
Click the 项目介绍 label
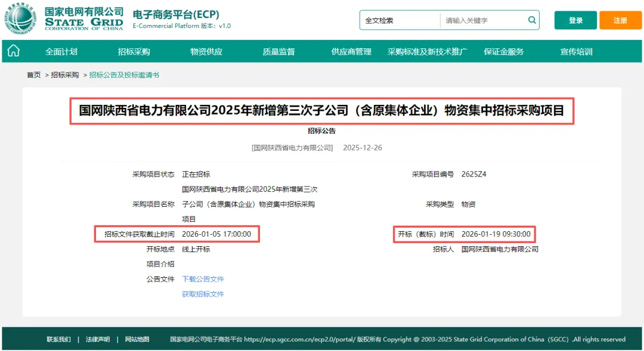(160, 264)
